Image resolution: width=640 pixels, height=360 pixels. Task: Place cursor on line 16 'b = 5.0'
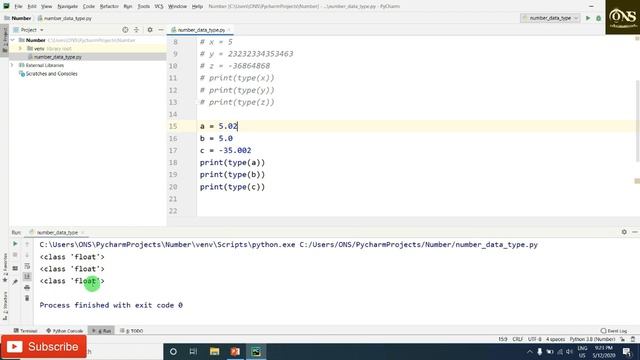(216, 138)
